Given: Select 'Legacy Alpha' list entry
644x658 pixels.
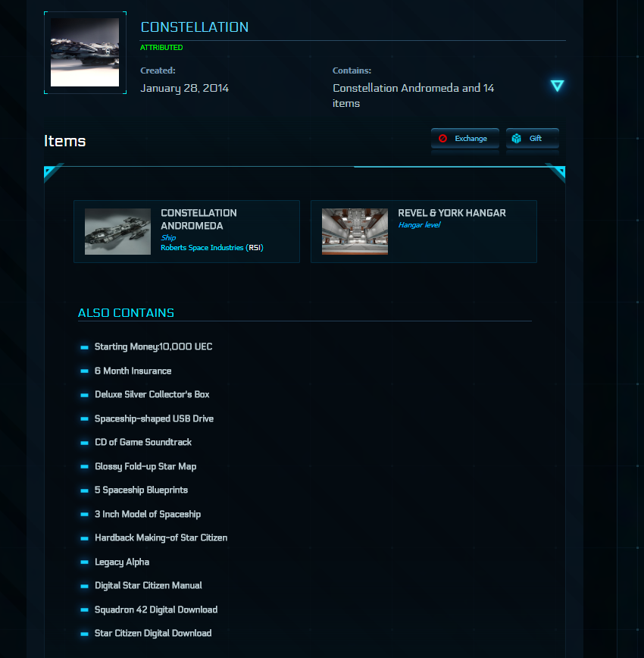Looking at the screenshot, I should [122, 562].
